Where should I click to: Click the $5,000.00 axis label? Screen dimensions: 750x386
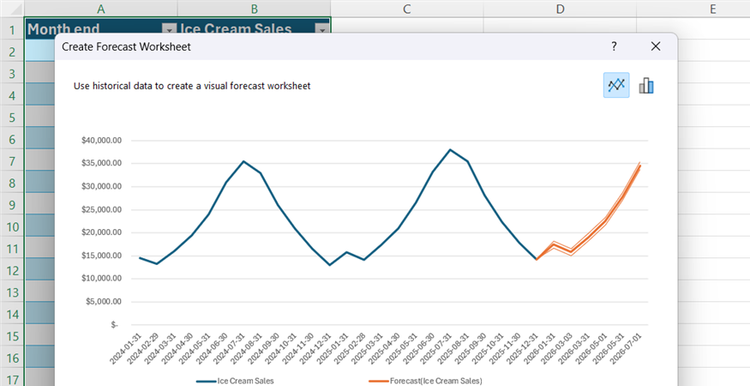click(104, 302)
